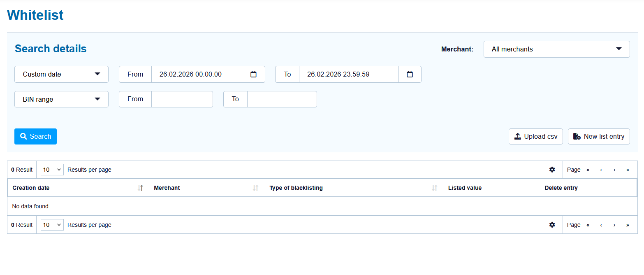Click the New list entry button
This screenshot has width=644, height=275.
(x=598, y=137)
